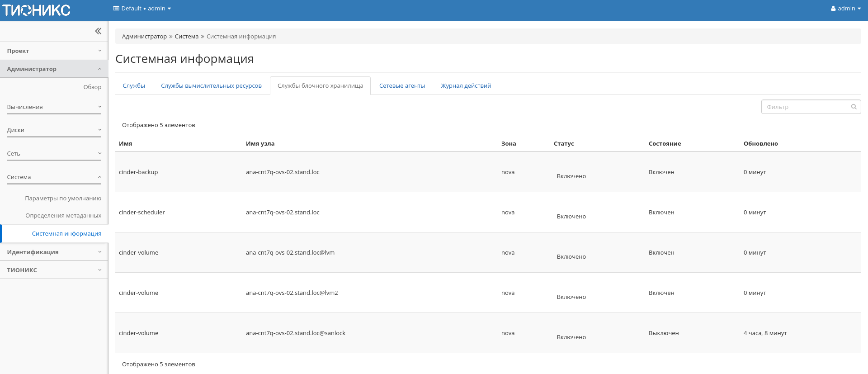The image size is (868, 374).
Task: Collapse the sidebar with double-chevron icon
Action: [98, 31]
